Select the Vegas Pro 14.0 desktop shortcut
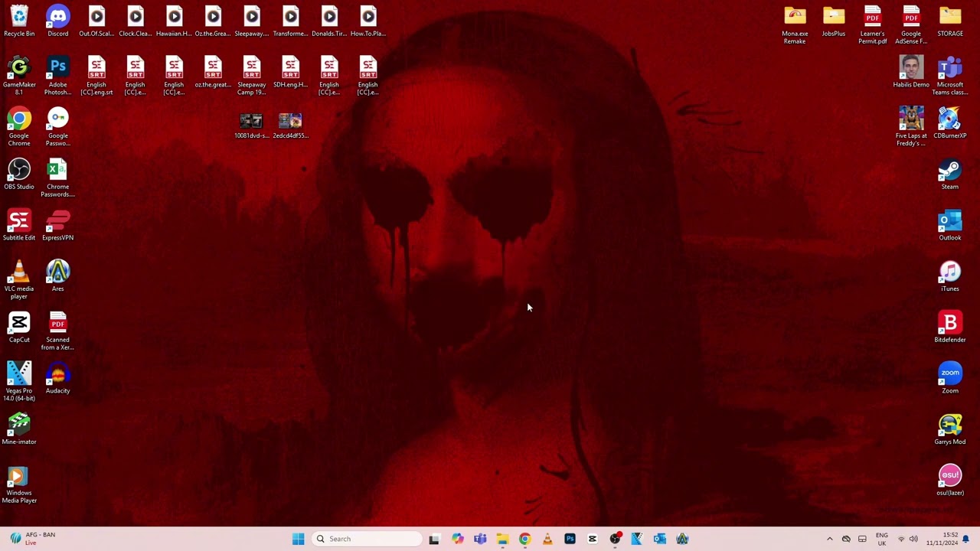 pos(19,382)
